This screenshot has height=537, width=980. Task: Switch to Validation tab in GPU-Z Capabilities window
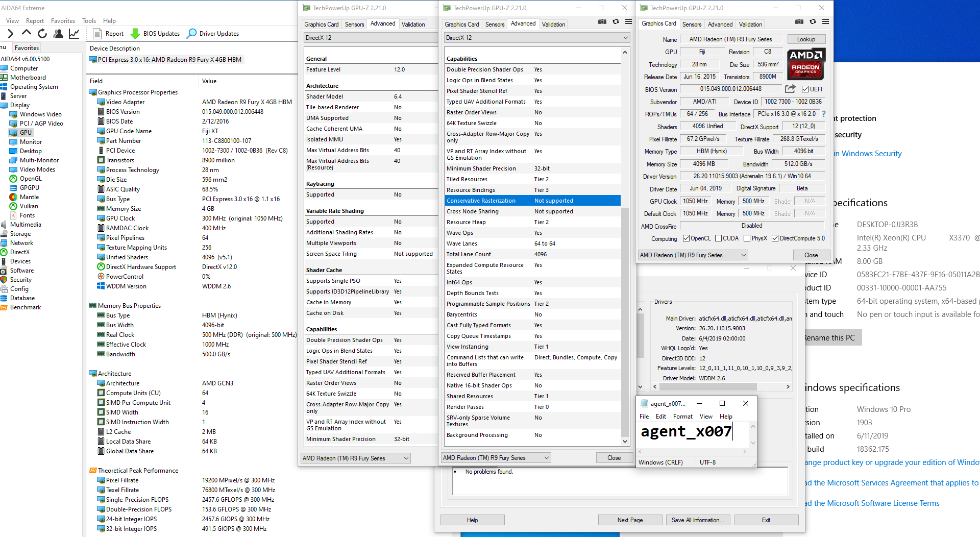553,24
